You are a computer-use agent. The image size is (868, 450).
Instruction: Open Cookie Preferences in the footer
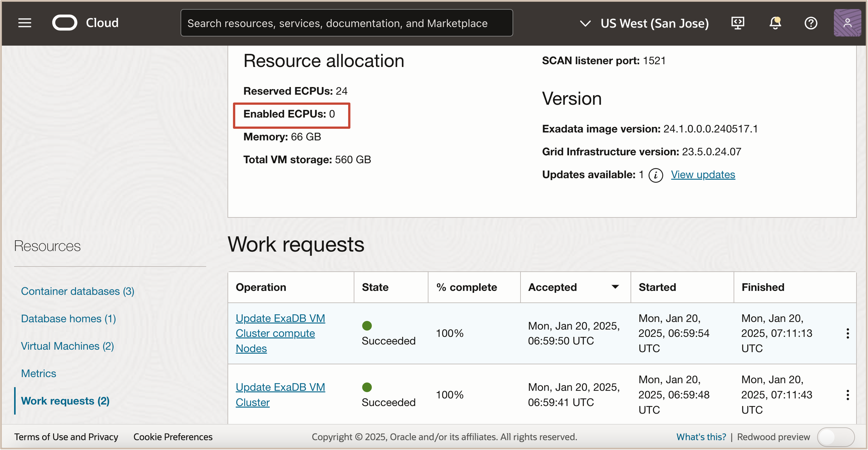173,437
